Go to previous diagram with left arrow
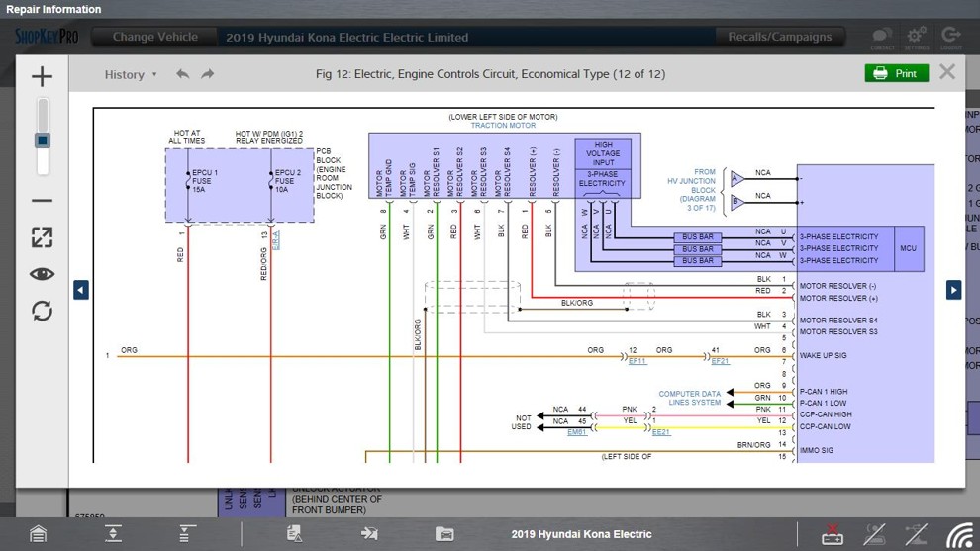The width and height of the screenshot is (980, 551). coord(81,290)
